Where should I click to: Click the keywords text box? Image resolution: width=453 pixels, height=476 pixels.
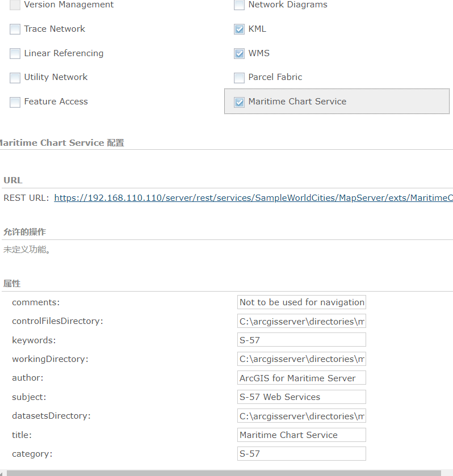pos(301,340)
